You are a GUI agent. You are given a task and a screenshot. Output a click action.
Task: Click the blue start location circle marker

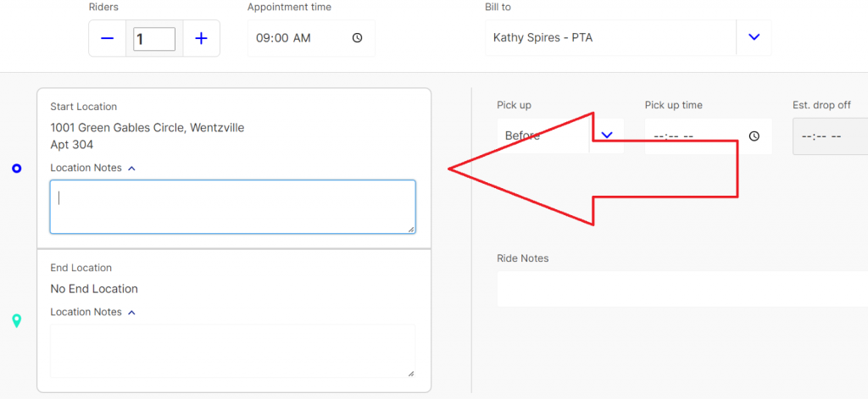pos(16,169)
